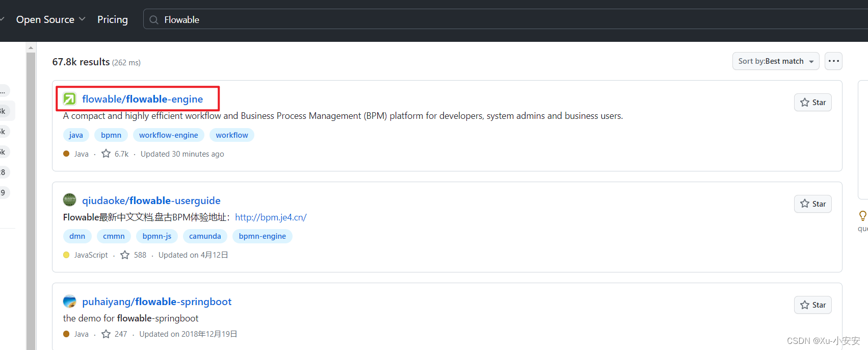Click the Updated on 4月12日 text
The width and height of the screenshot is (868, 350).
click(x=193, y=255)
